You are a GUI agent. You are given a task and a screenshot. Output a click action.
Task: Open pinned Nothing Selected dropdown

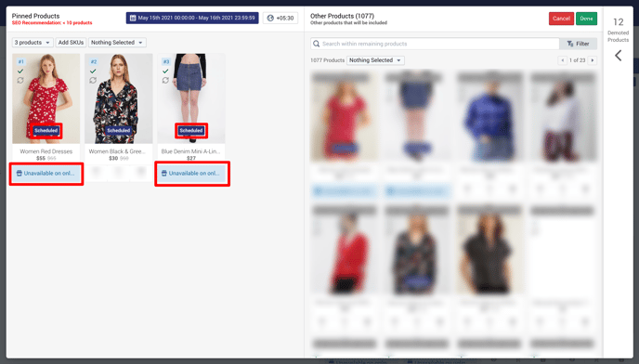117,43
